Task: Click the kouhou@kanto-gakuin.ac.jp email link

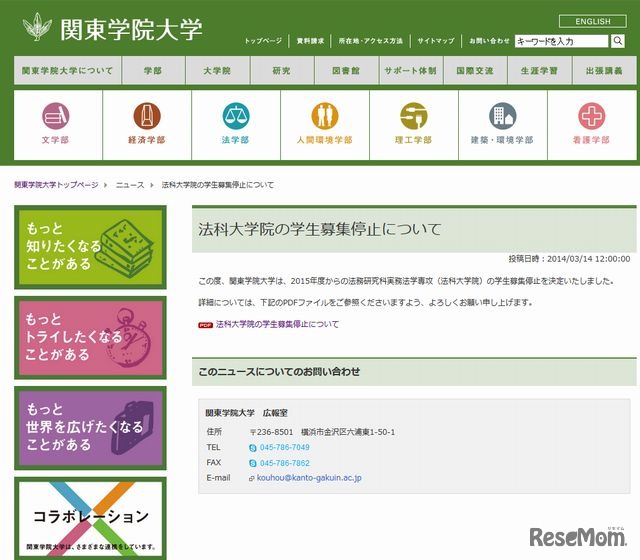Action: (x=309, y=478)
